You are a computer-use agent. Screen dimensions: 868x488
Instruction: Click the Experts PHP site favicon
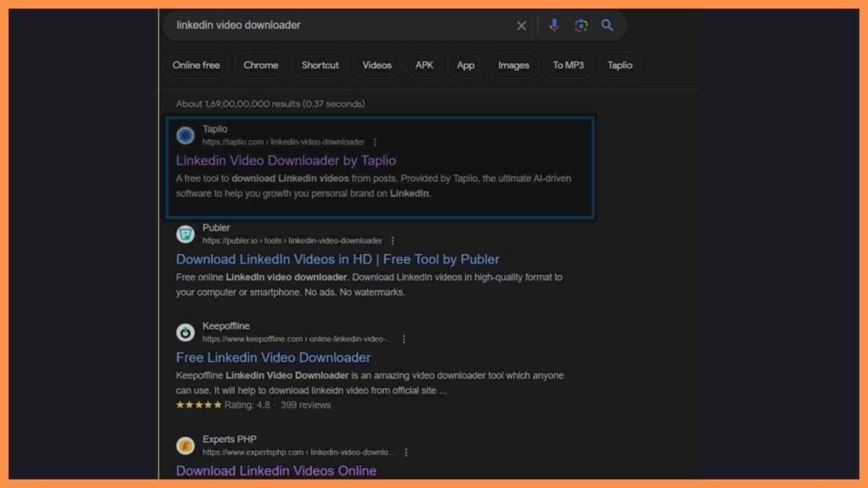[186, 446]
